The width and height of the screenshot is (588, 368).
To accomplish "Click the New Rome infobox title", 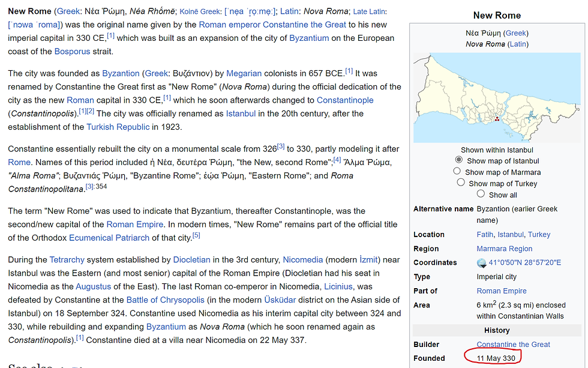I will [497, 16].
